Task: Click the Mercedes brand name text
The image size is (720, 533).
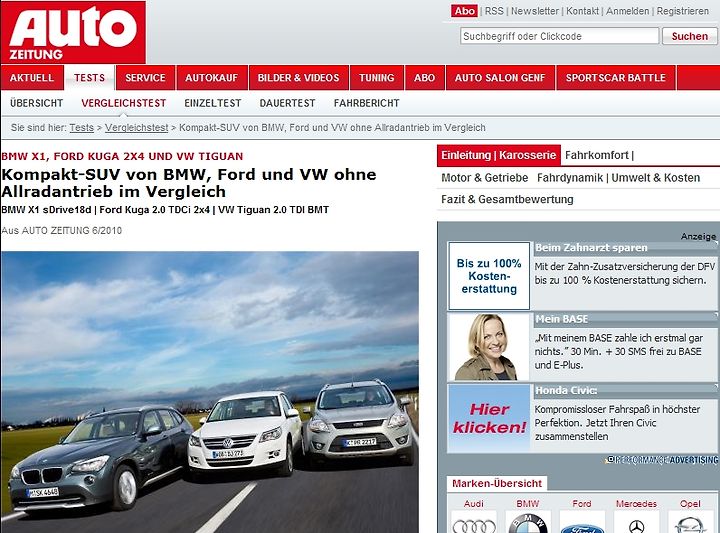Action: coord(636,504)
